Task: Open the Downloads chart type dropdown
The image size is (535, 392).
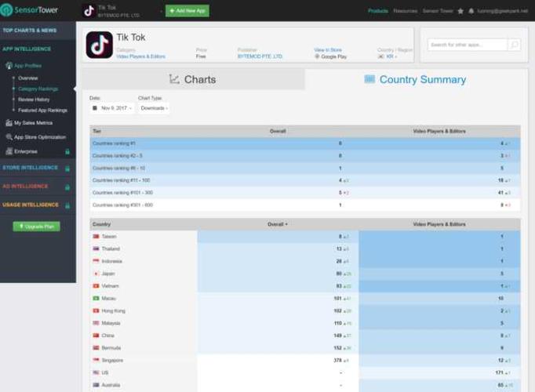Action: pyautogui.click(x=154, y=108)
